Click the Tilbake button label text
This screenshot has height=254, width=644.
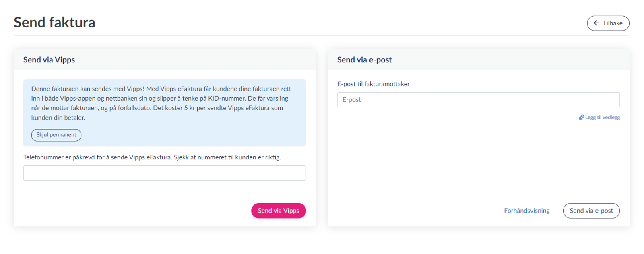pyautogui.click(x=613, y=23)
